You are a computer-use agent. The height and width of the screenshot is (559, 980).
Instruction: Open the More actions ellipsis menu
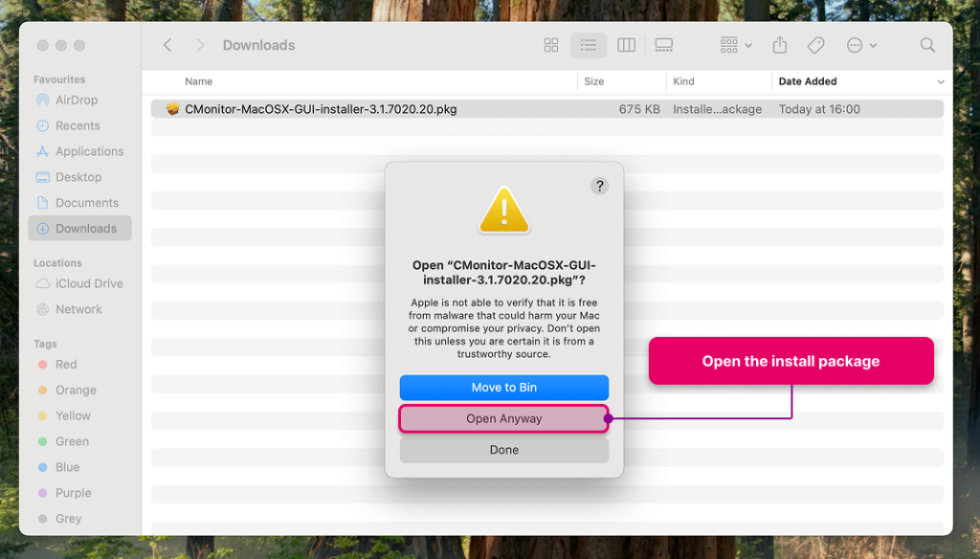(x=861, y=45)
